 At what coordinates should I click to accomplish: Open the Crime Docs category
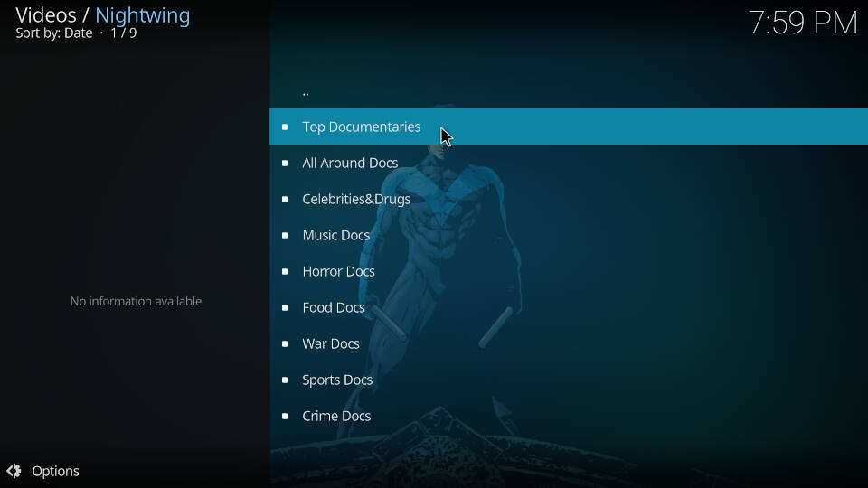pyautogui.click(x=569, y=416)
